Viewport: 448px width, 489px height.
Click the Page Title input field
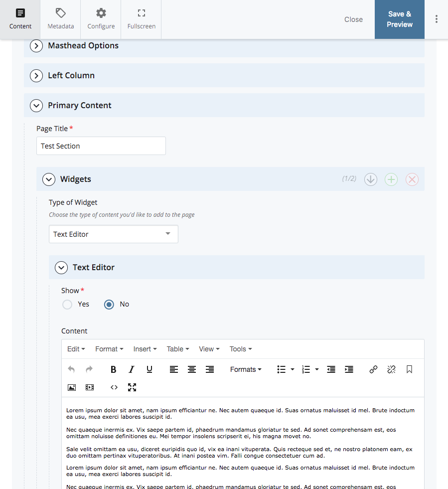pos(101,146)
